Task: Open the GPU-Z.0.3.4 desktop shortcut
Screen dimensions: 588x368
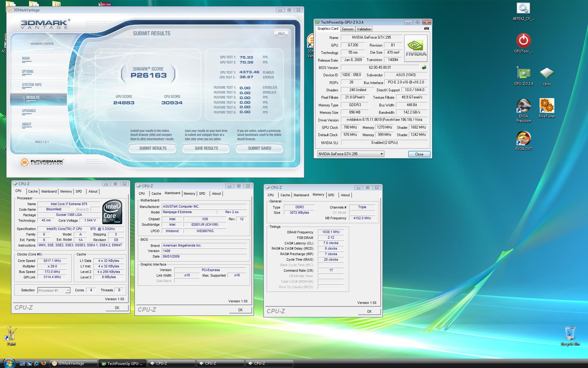Action: 523,76
